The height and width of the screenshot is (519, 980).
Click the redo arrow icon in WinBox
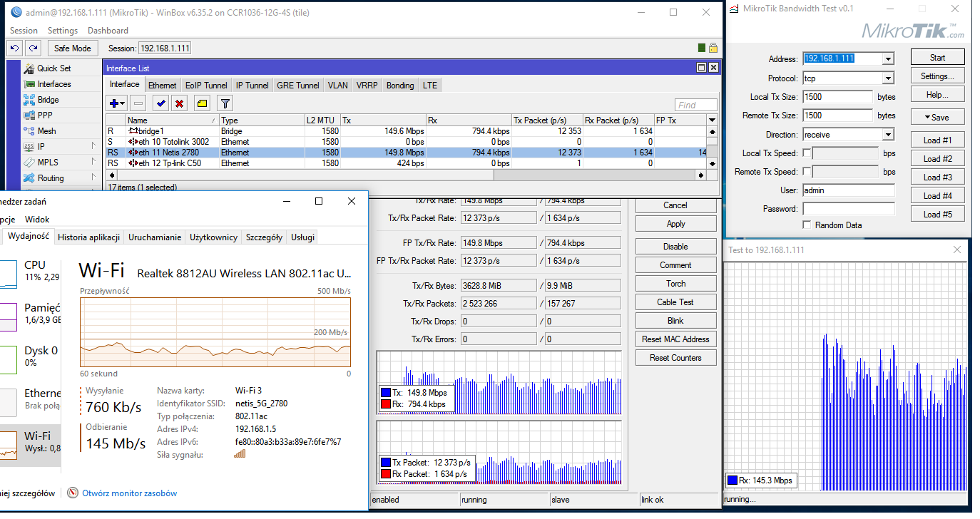pyautogui.click(x=33, y=48)
